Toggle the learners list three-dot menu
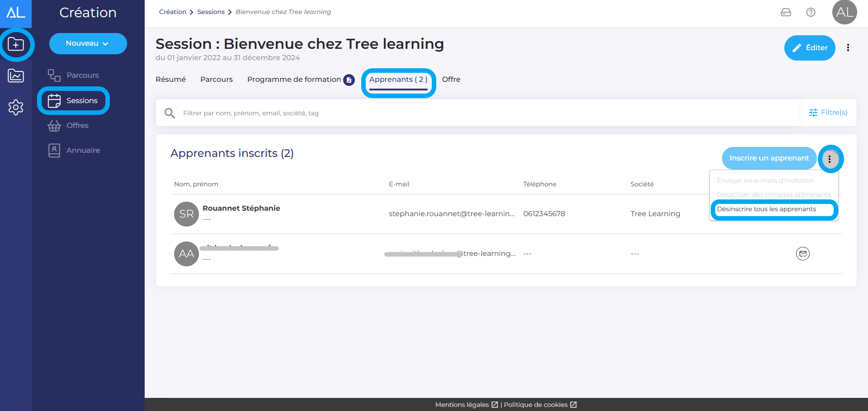The height and width of the screenshot is (411, 868). pos(830,159)
